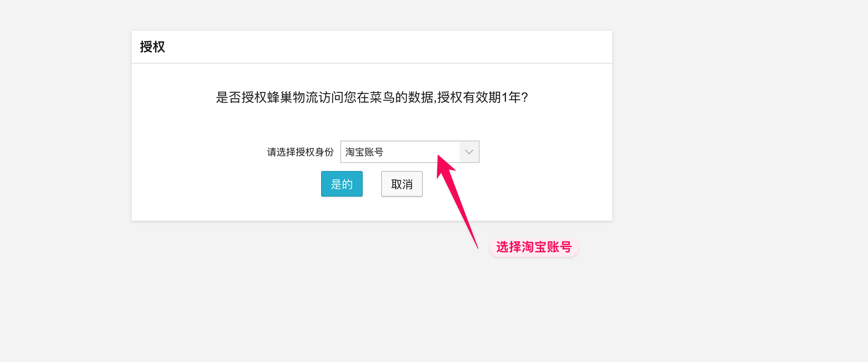Click the 授权 dialog title
This screenshot has height=362, width=868.
153,47
